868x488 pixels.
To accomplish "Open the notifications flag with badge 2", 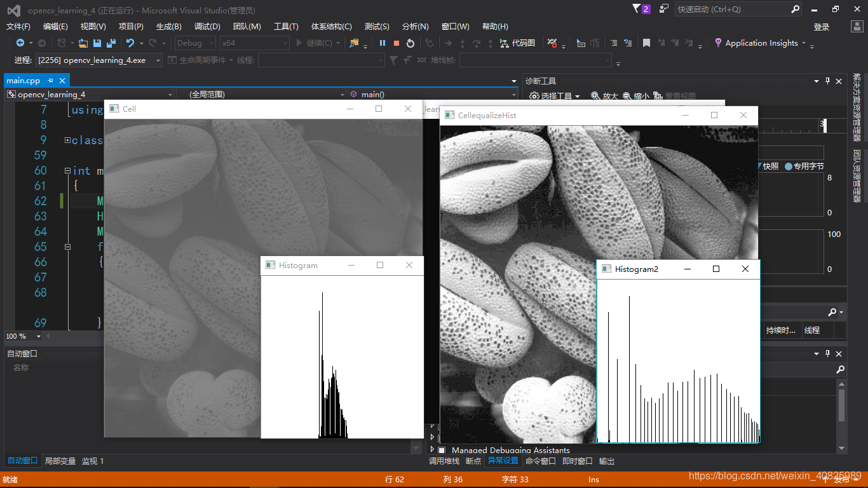I will point(641,9).
